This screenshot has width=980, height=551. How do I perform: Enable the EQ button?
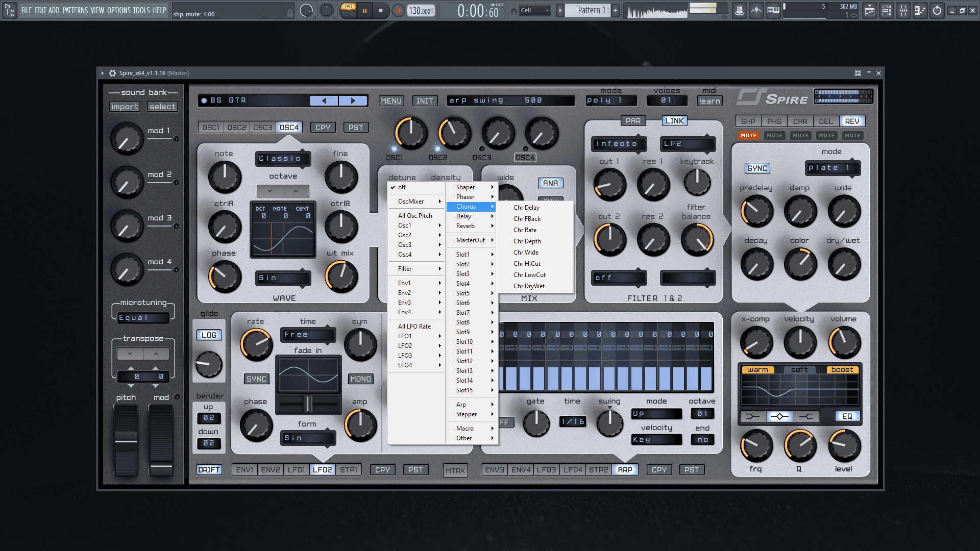tap(847, 416)
